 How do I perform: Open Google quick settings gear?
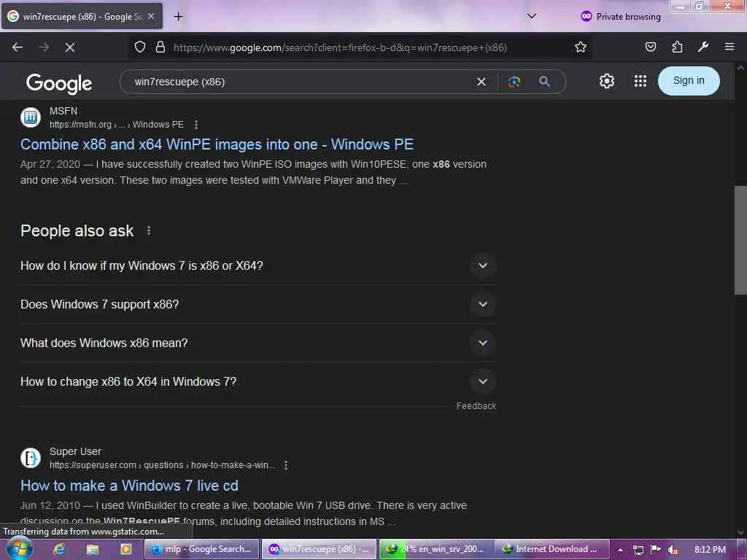click(x=606, y=81)
